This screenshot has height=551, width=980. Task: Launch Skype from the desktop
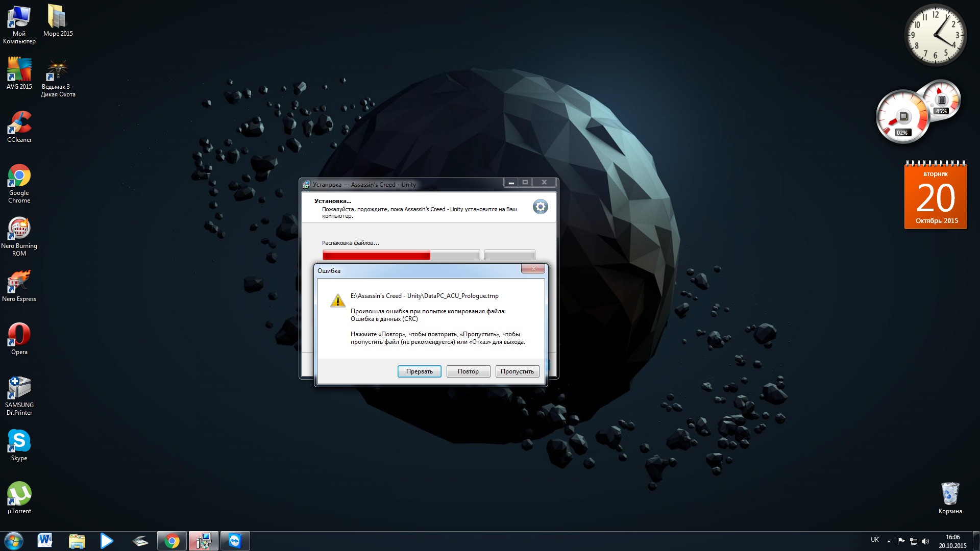tap(19, 445)
